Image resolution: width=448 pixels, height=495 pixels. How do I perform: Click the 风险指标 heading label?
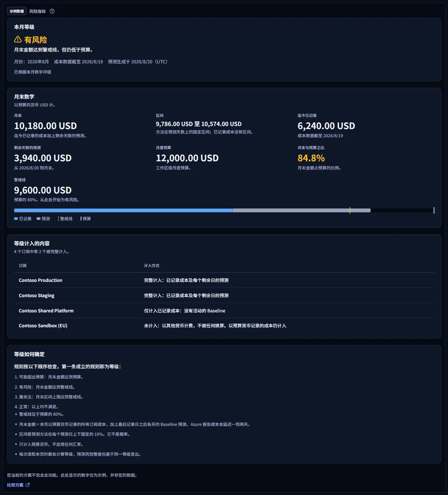(x=37, y=11)
